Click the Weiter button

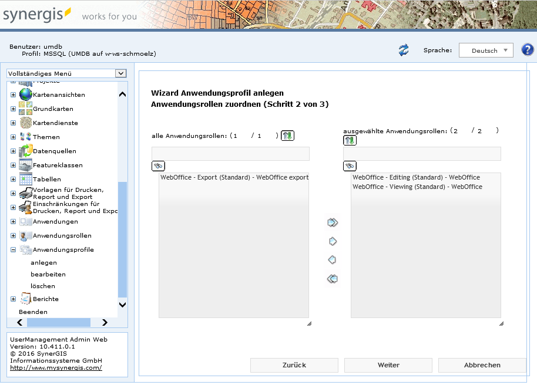click(x=388, y=365)
